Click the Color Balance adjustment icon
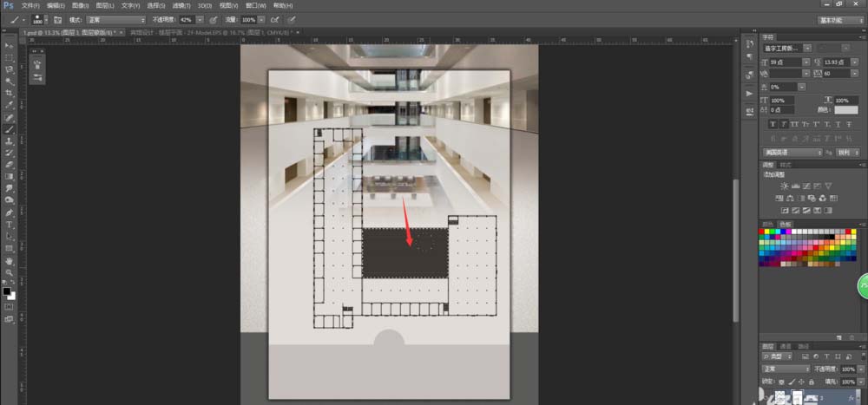This screenshot has width=868, height=405. 791,198
